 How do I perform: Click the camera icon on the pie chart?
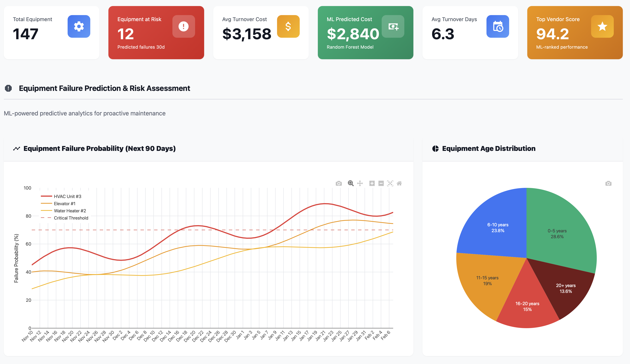pos(608,184)
